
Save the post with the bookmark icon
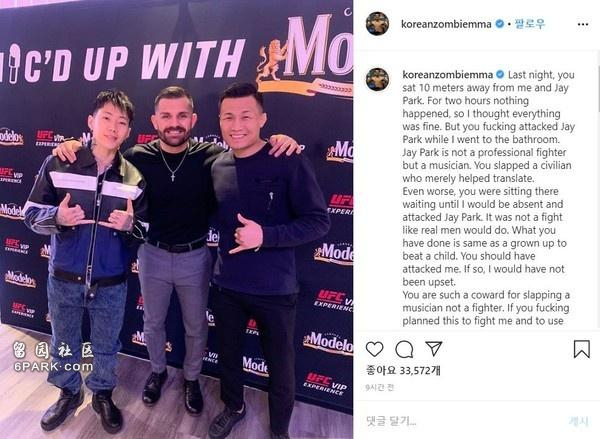pyautogui.click(x=581, y=349)
